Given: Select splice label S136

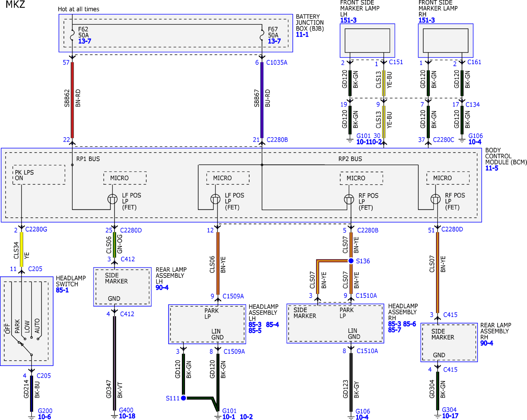Looking at the screenshot, I should click(363, 261).
